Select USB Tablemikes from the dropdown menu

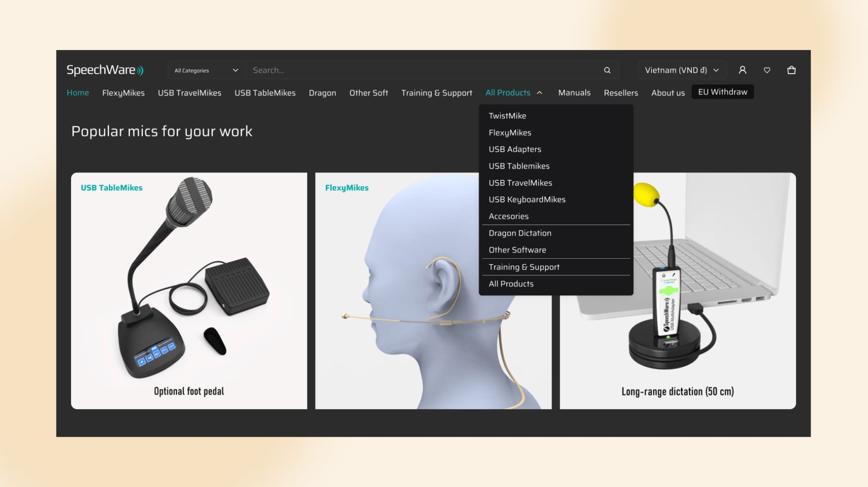[556, 166]
